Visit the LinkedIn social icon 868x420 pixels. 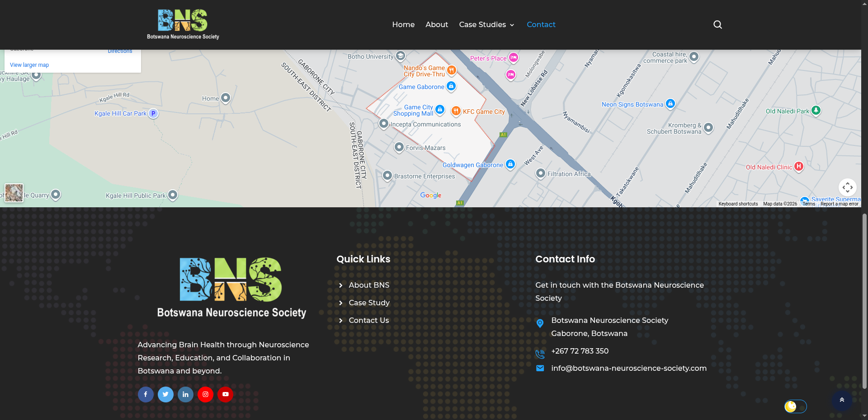tap(185, 394)
